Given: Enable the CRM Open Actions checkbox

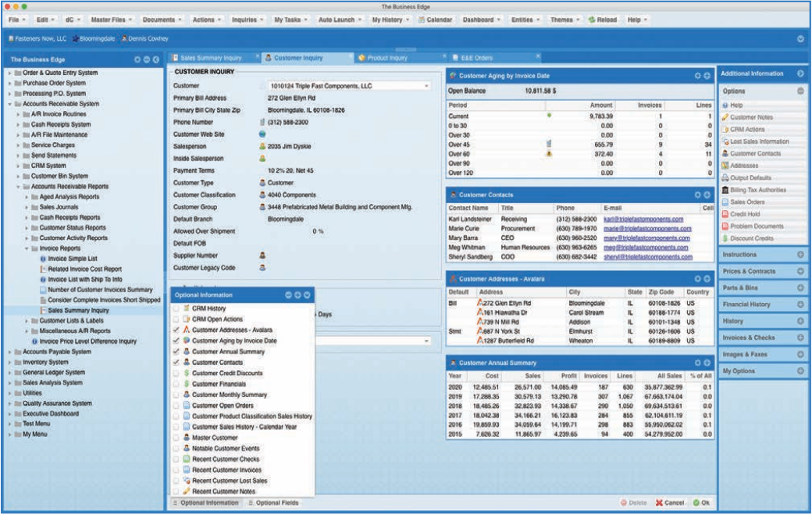Looking at the screenshot, I should (x=176, y=319).
